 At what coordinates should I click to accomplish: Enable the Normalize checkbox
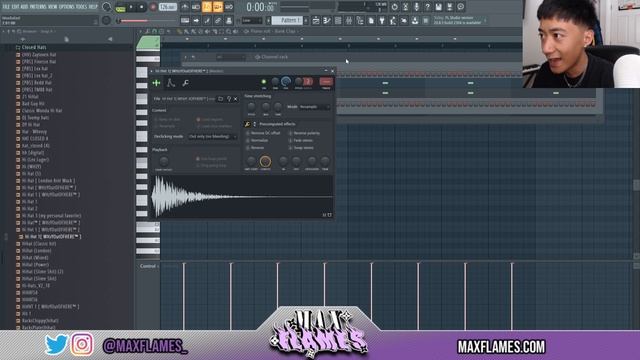click(248, 140)
